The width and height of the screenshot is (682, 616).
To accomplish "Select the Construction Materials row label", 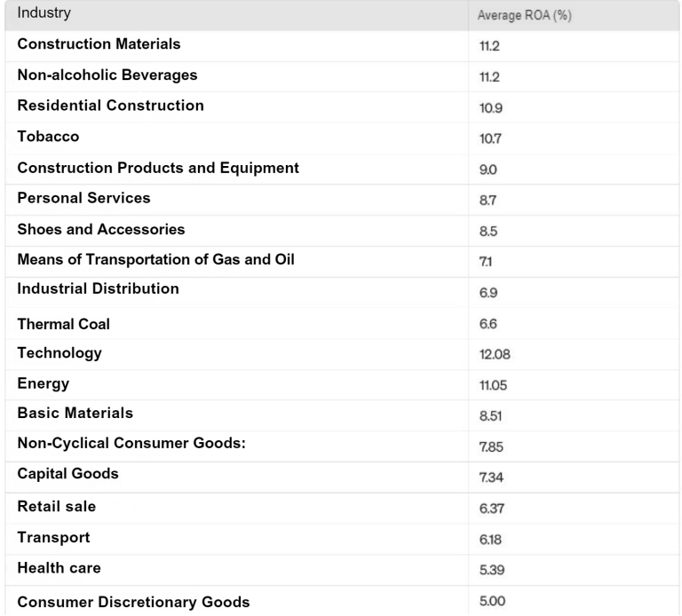I will (x=99, y=43).
